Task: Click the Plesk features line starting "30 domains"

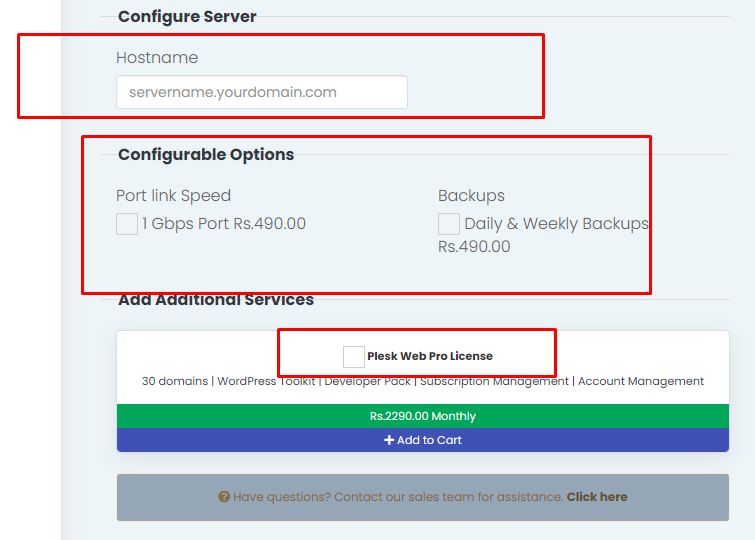Action: tap(422, 381)
